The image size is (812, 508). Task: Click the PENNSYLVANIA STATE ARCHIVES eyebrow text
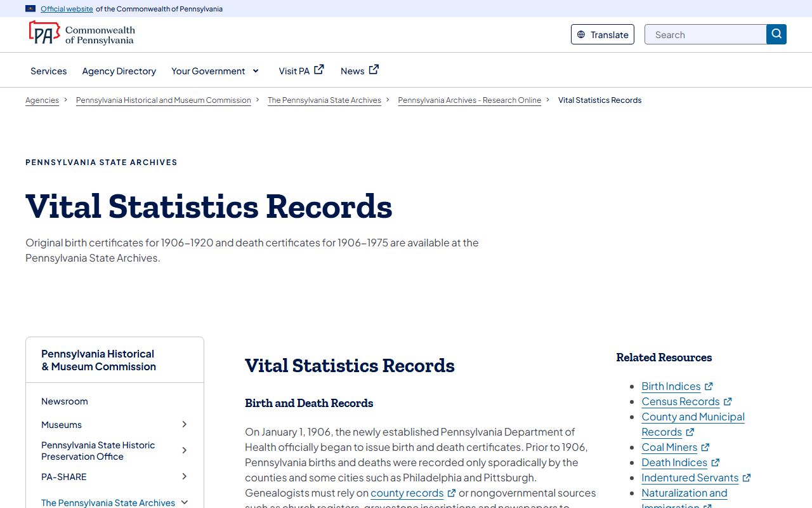point(101,163)
